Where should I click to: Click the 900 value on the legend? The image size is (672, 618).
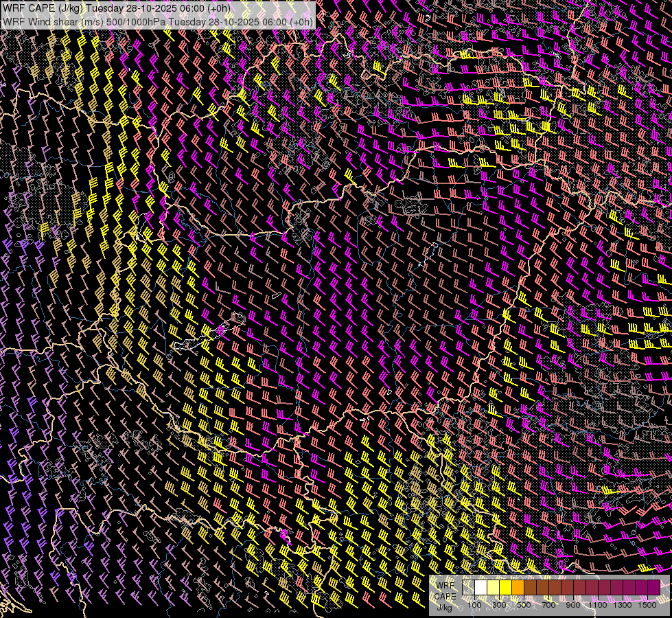tap(573, 605)
